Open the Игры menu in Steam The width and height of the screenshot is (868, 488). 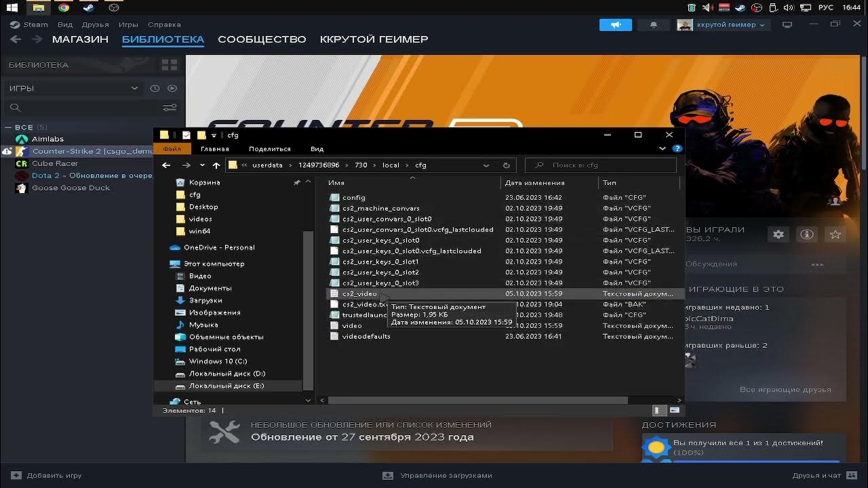point(128,24)
